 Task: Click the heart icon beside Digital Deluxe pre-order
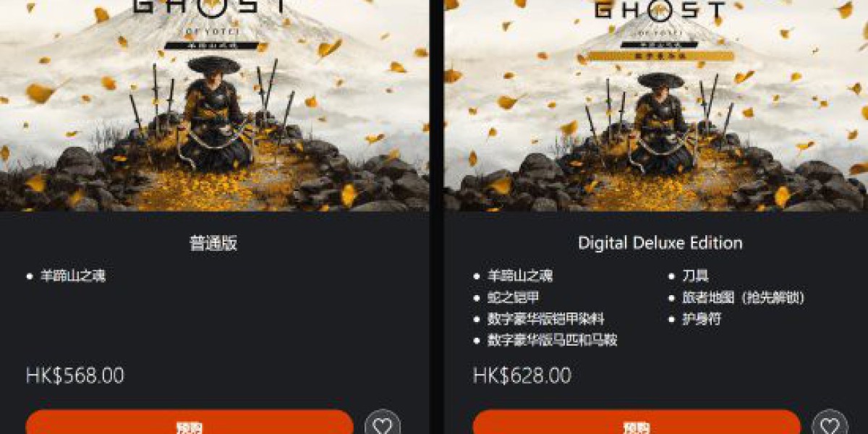[x=830, y=426]
